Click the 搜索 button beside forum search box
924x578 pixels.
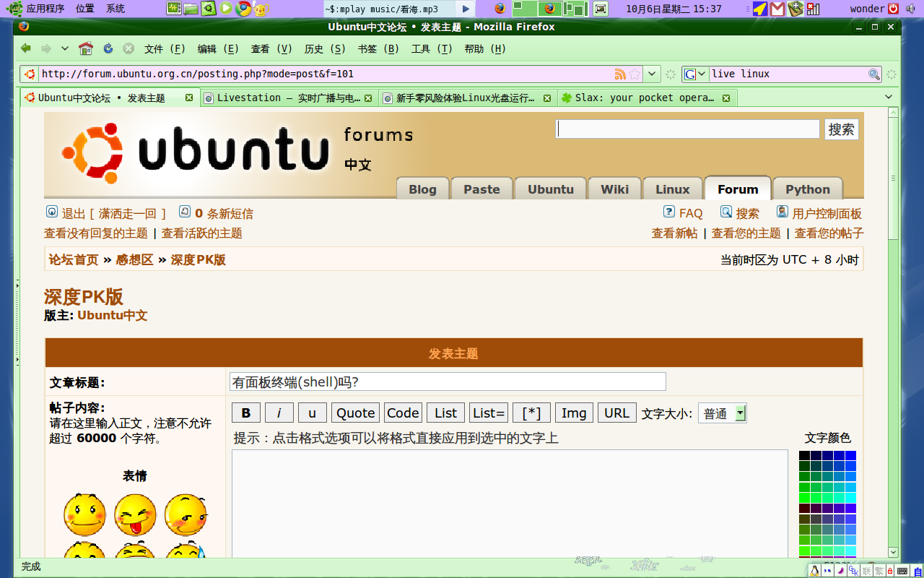tap(842, 129)
